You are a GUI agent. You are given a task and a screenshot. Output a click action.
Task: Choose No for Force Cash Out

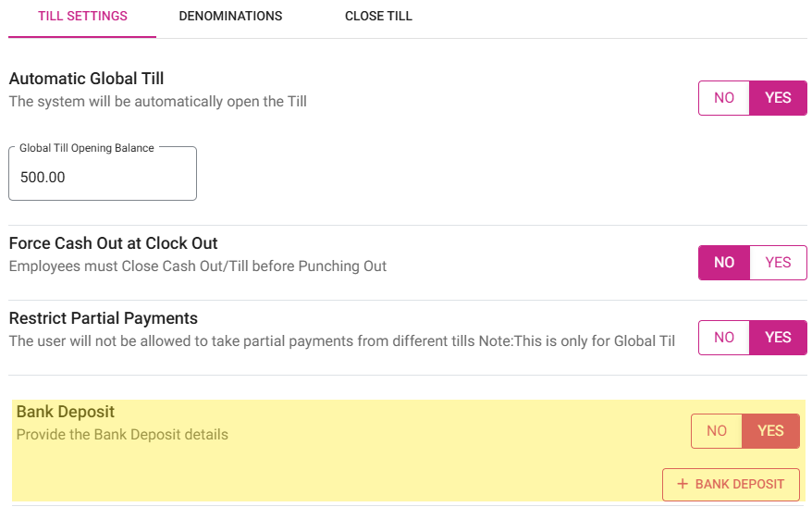(x=724, y=263)
